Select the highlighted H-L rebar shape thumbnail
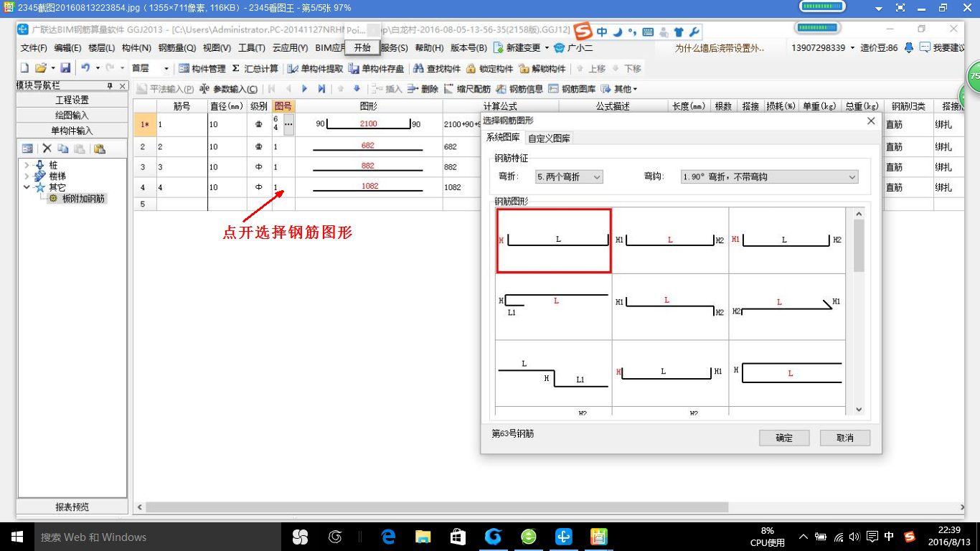The height and width of the screenshot is (551, 980). (x=553, y=240)
